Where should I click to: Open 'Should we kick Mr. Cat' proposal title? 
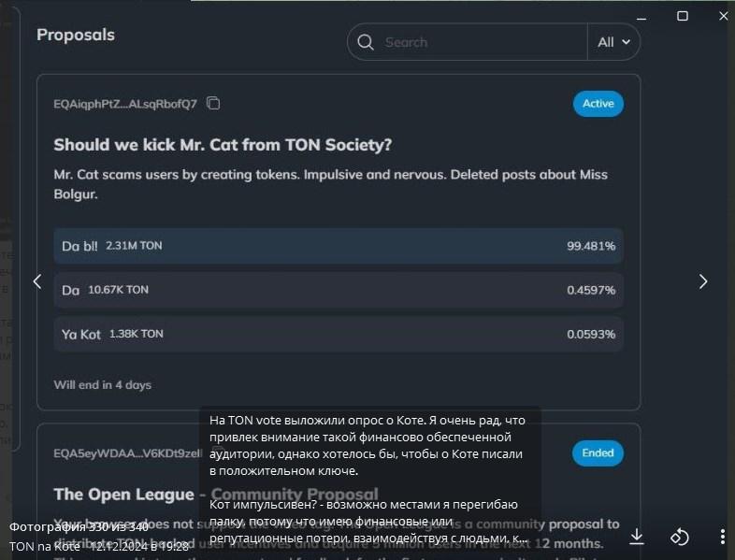[223, 145]
